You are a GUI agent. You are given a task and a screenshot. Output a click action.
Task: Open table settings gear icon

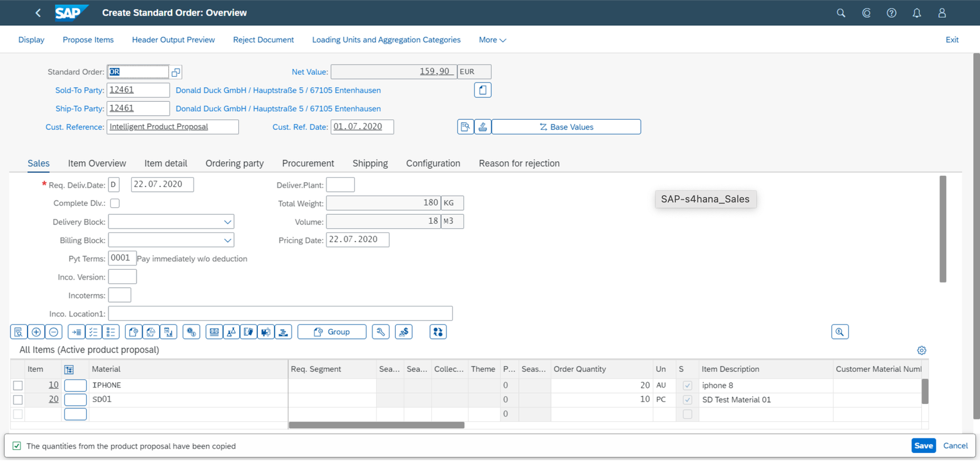(922, 351)
